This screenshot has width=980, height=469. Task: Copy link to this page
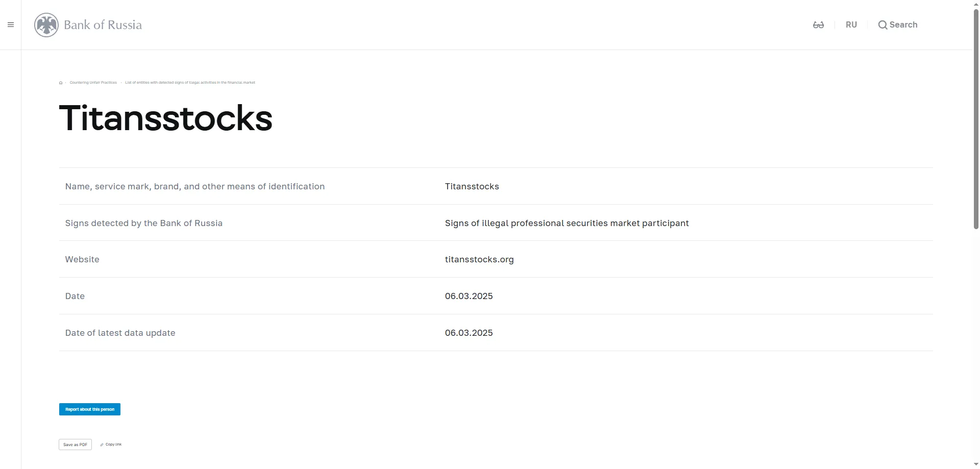(111, 445)
